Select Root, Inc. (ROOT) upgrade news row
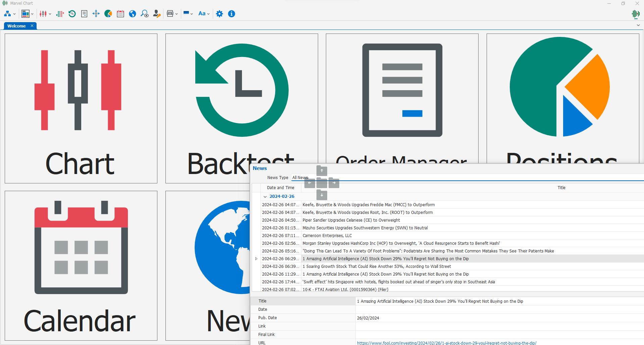Image resolution: width=644 pixels, height=345 pixels. (x=452, y=213)
